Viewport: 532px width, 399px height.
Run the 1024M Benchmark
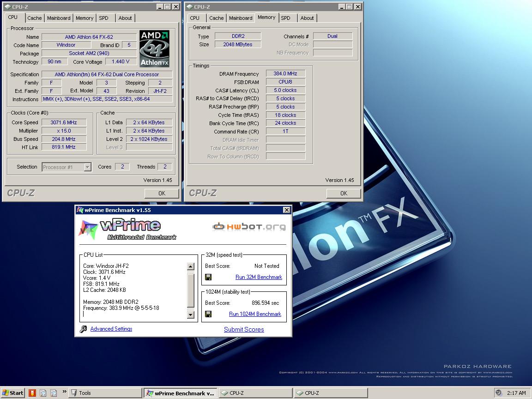click(x=255, y=314)
